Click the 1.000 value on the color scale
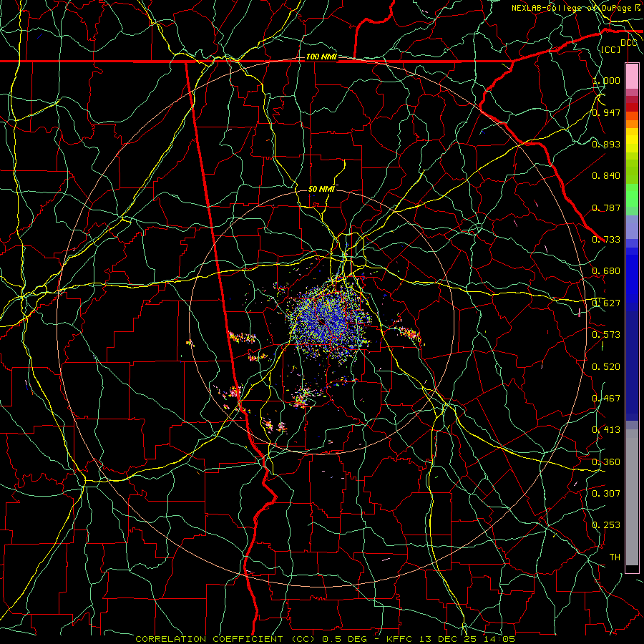644x644 pixels. (x=606, y=80)
